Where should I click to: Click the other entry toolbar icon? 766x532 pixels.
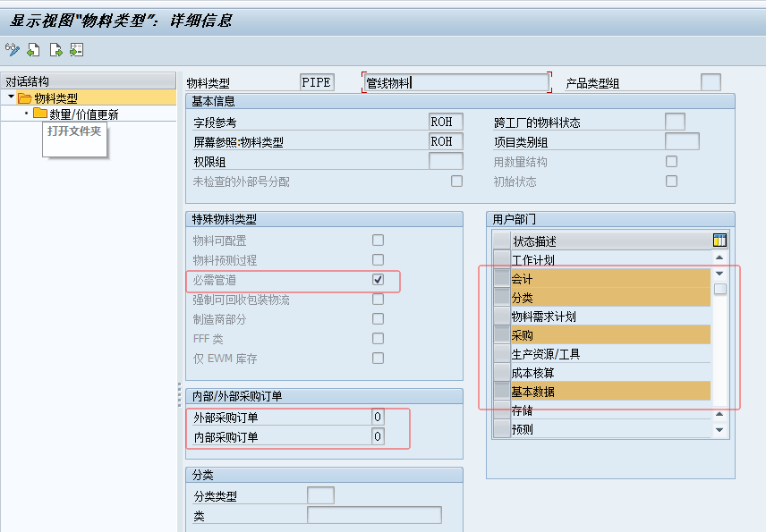(x=77, y=50)
